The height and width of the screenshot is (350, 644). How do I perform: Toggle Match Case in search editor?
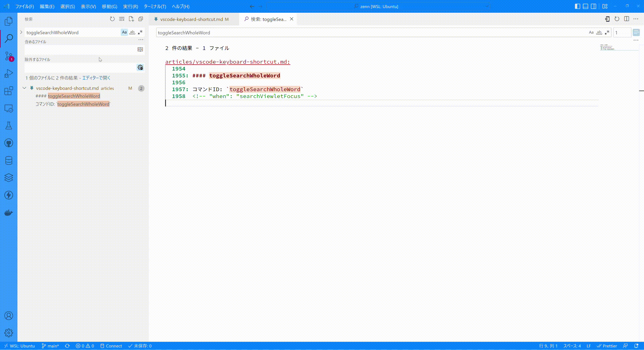[x=591, y=33]
